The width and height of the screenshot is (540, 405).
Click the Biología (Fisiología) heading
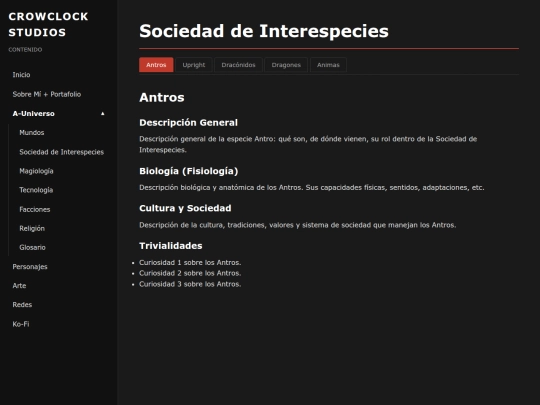click(x=189, y=171)
